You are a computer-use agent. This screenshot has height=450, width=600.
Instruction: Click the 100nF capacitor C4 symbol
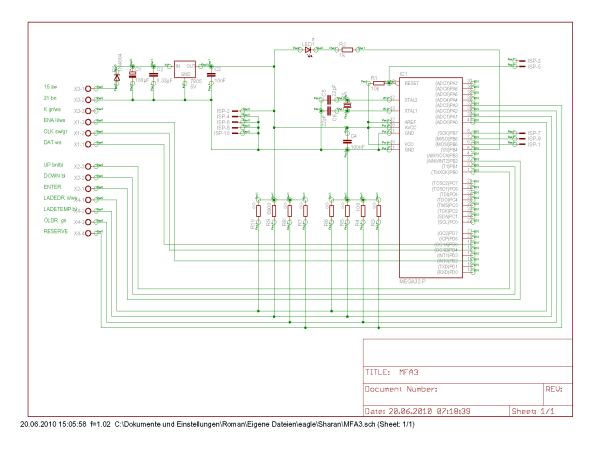click(347, 141)
